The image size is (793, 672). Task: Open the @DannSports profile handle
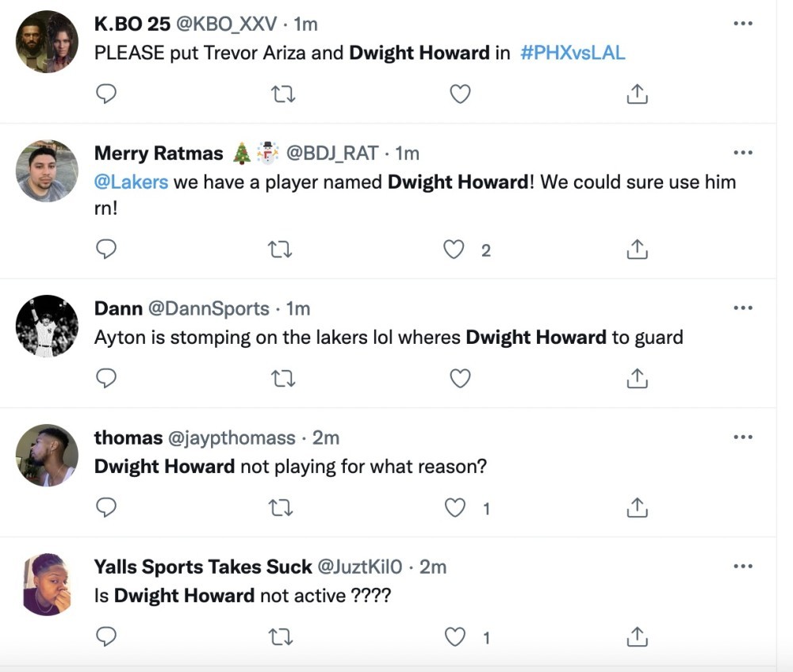point(209,309)
